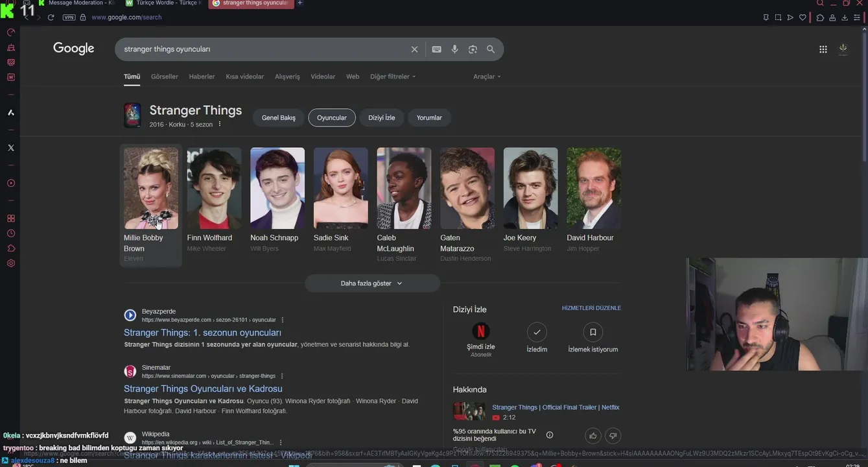Open Stranger Things: 1. sezonun oyuncuları link
The image size is (868, 467).
[202, 333]
